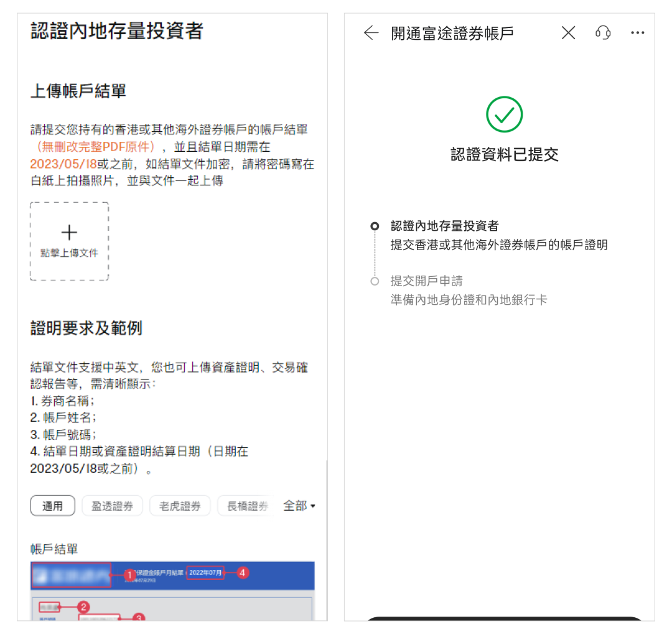
Task: Click the green checkmark success icon
Action: [504, 114]
